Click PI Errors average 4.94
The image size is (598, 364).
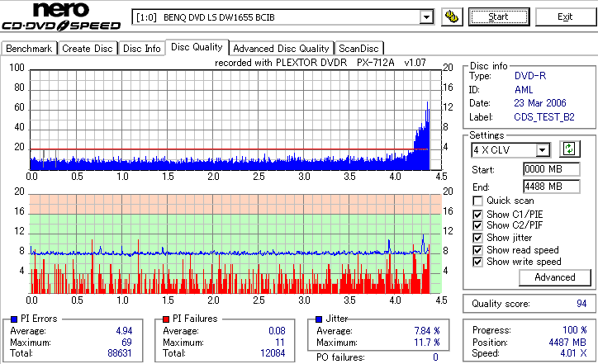pos(125,331)
